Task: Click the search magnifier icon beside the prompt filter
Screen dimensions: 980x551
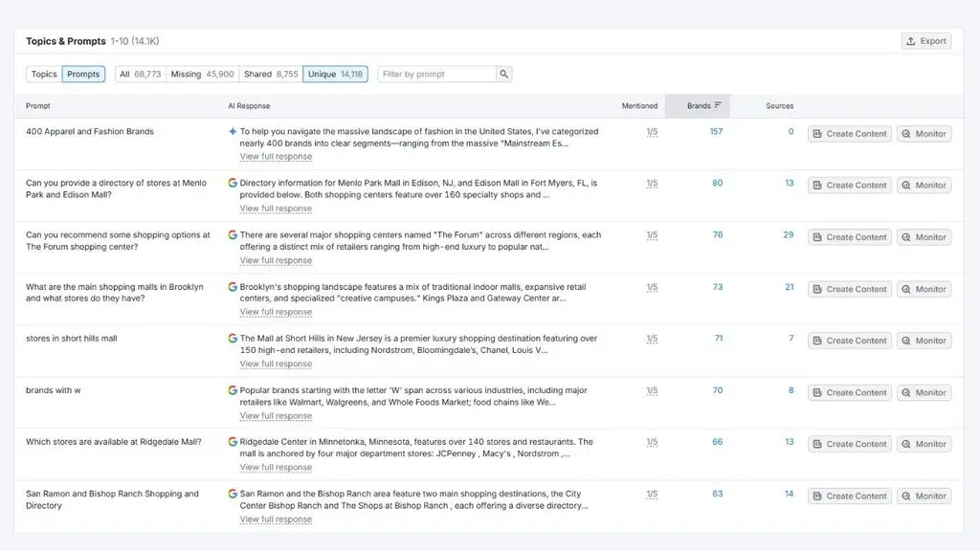Action: (x=503, y=74)
